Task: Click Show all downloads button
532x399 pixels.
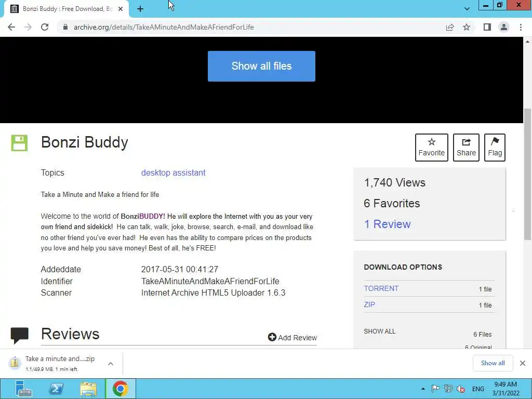Action: (493, 363)
